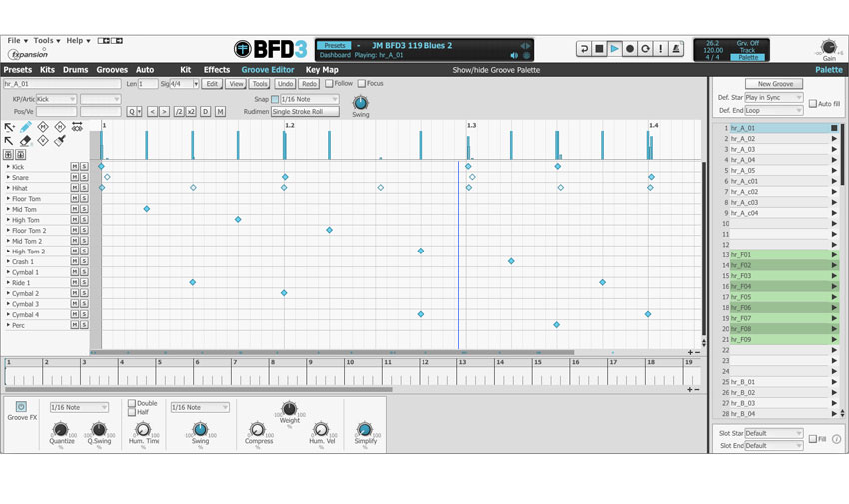The image size is (849, 504).
Task: Open the Slot Start Default dropdown
Action: tap(774, 433)
